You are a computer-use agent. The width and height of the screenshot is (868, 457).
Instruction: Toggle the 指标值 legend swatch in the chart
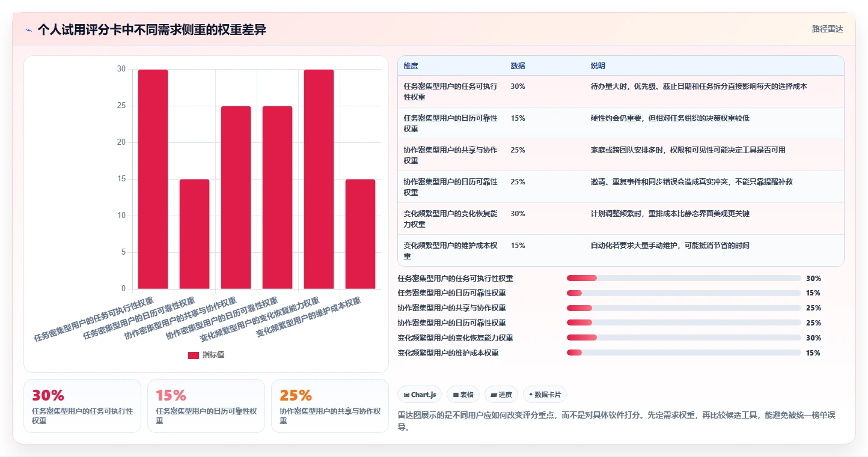(193, 355)
